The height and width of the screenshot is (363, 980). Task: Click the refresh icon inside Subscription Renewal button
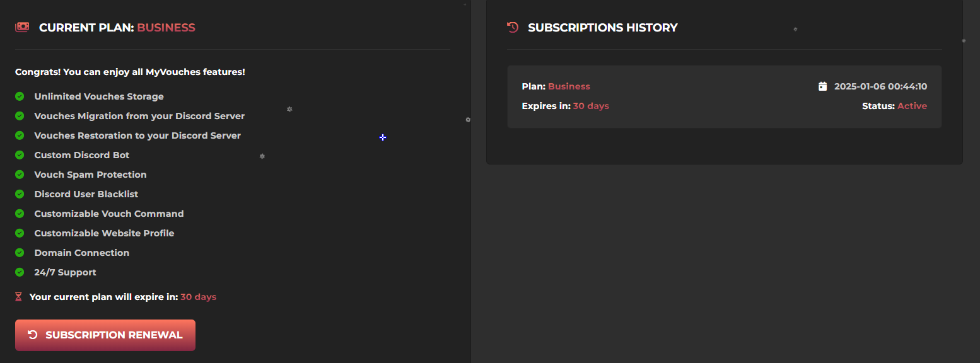[33, 335]
